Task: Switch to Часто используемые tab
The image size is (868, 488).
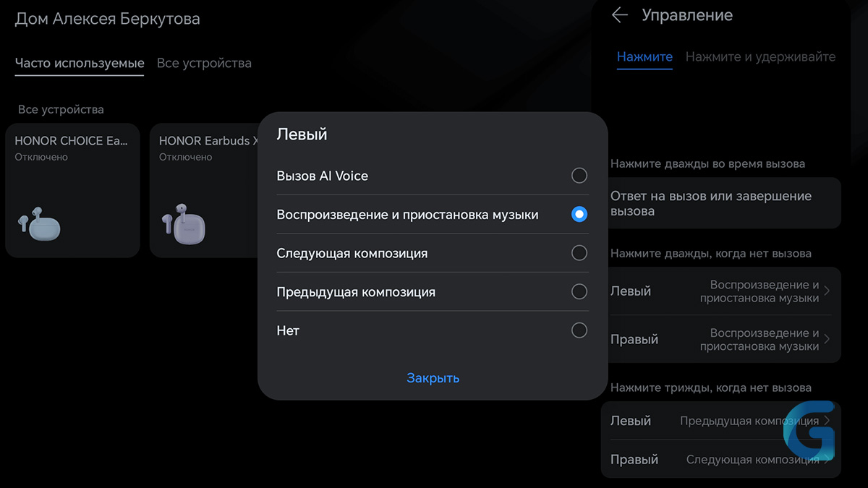Action: point(80,63)
